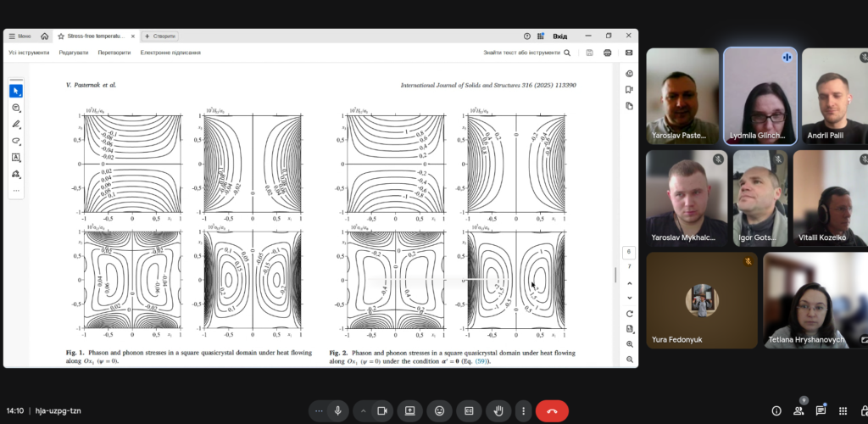Image resolution: width=868 pixels, height=424 pixels.
Task: Open the Меню hamburger menu
Action: pyautogui.click(x=19, y=36)
